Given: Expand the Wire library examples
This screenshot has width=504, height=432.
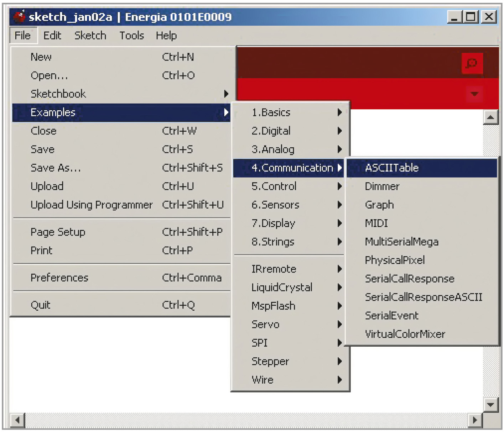Looking at the screenshot, I should (x=289, y=380).
